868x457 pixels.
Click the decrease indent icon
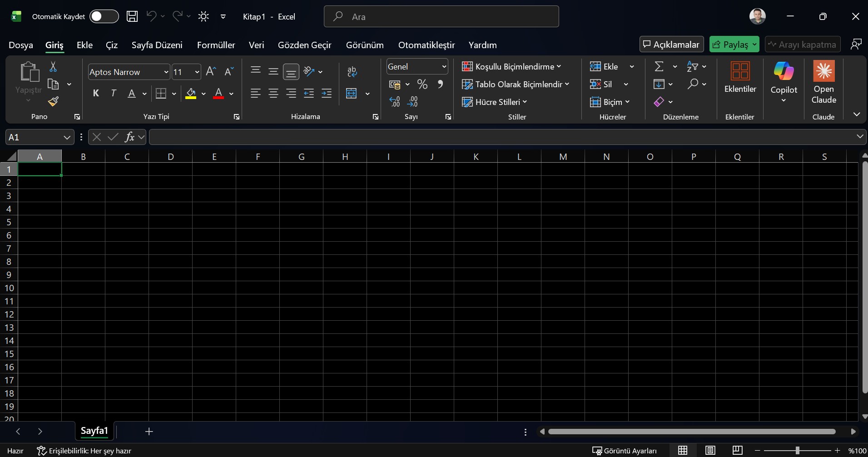coord(309,93)
